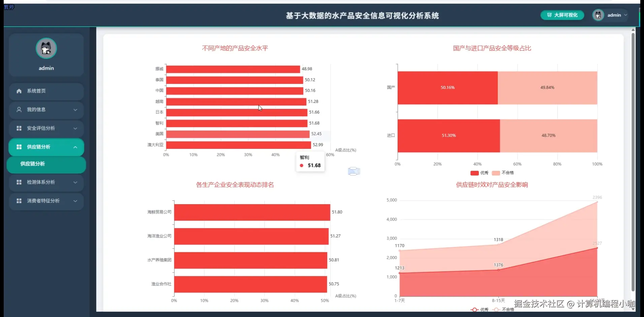Viewport: 644px width, 317px height.
Task: Click the cat avatar in the sidebar
Action: pos(46,48)
